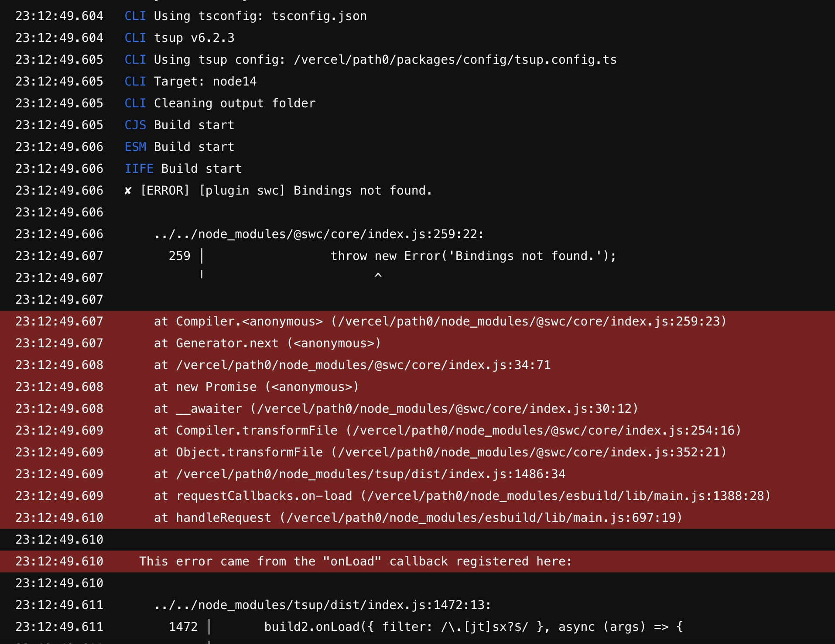
Task: Select the timestamp 23:12:49.604 on the first line
Action: click(59, 16)
